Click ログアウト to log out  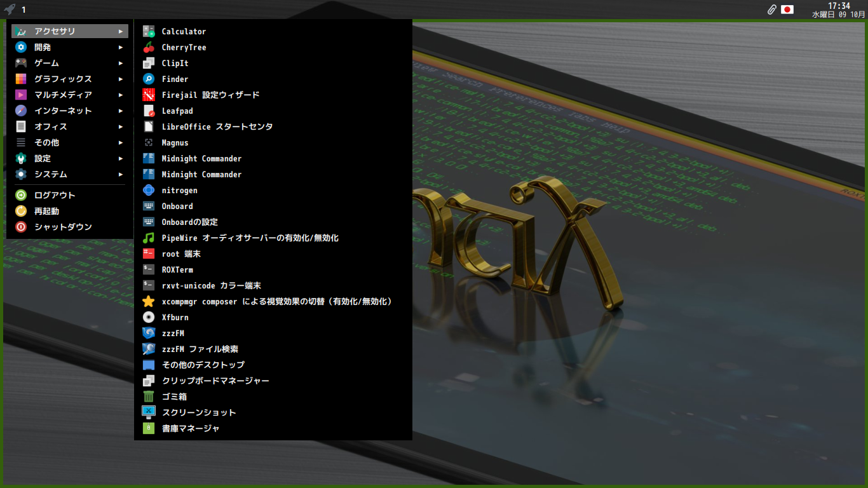[70, 195]
